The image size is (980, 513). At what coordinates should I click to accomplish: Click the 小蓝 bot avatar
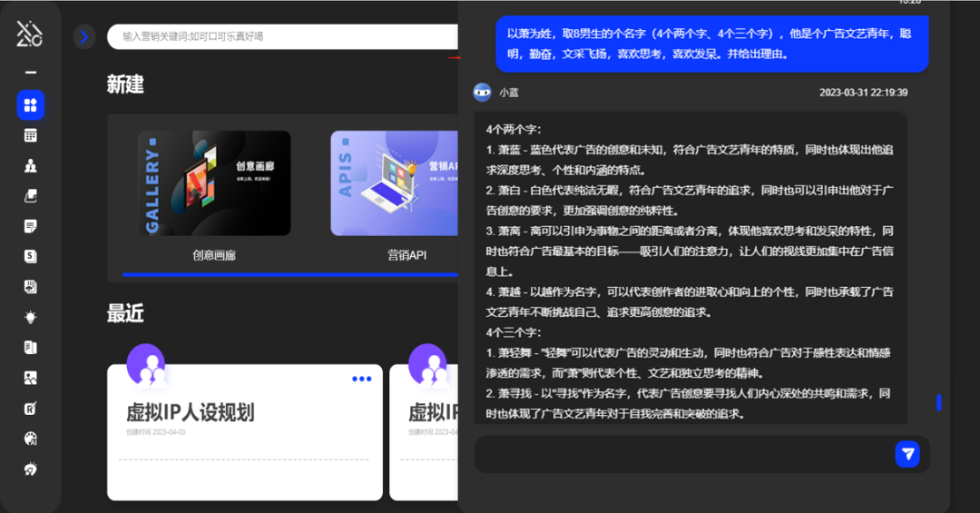pyautogui.click(x=482, y=93)
